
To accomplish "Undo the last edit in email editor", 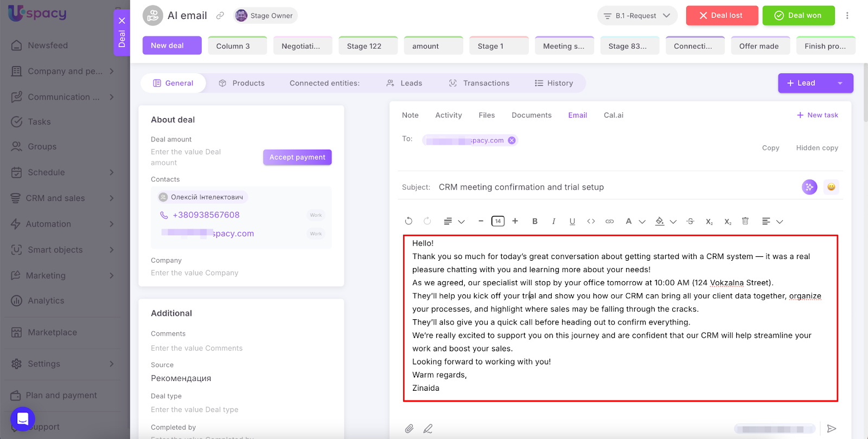I will click(x=409, y=221).
